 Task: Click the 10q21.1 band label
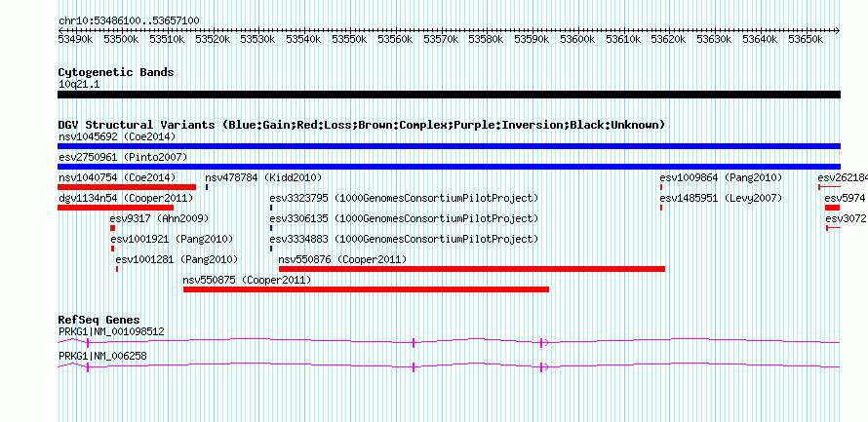[79, 85]
